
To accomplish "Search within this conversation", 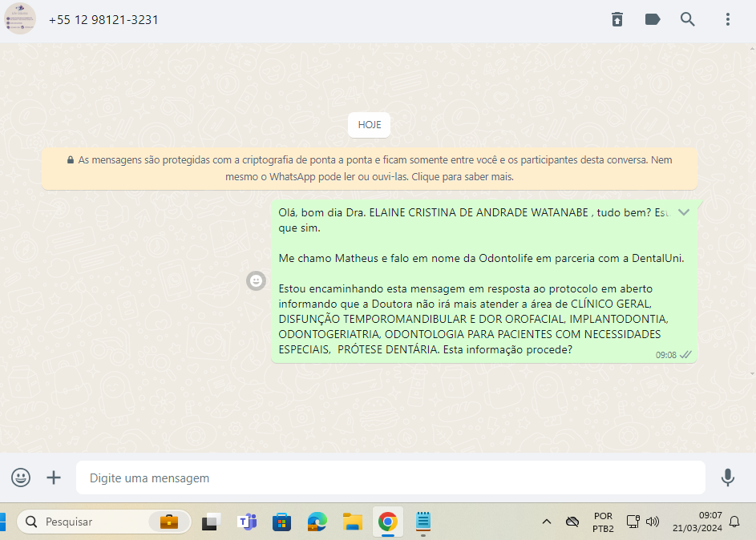I will (x=688, y=19).
